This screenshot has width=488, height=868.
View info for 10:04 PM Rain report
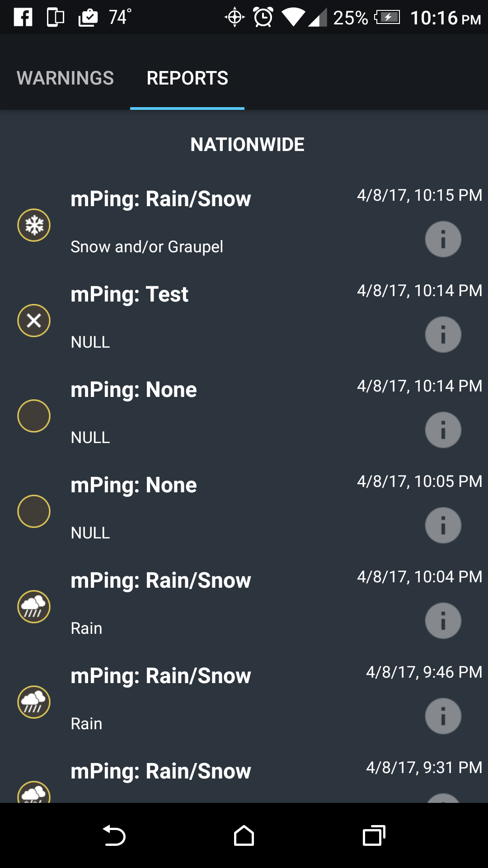coord(443,621)
